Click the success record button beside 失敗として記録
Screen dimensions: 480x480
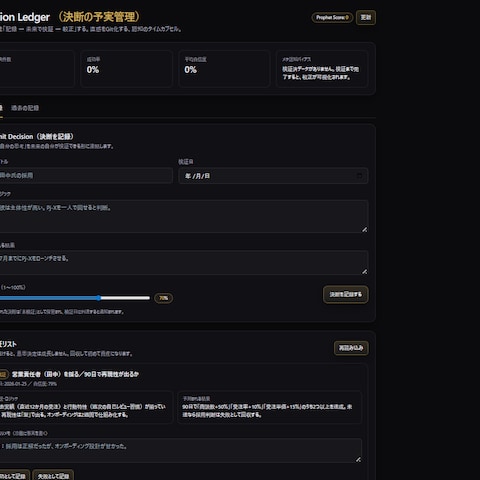15,476
